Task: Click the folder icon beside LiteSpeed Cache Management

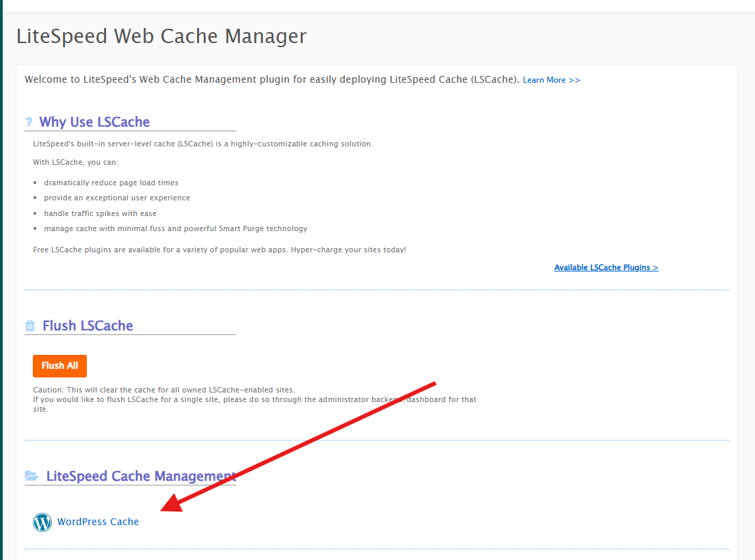Action: click(x=31, y=476)
